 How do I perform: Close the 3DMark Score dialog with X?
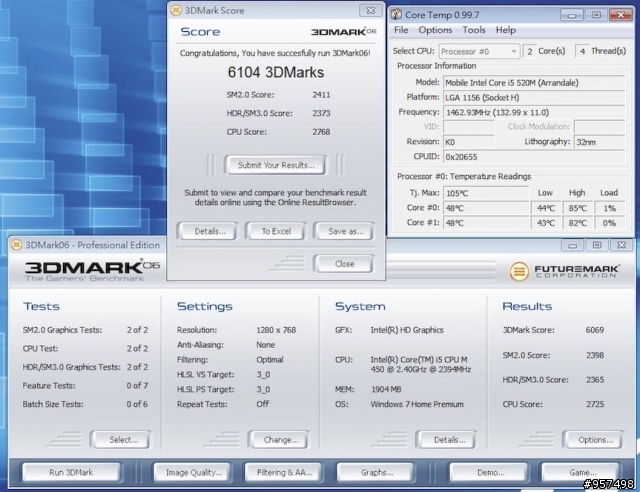(x=371, y=10)
